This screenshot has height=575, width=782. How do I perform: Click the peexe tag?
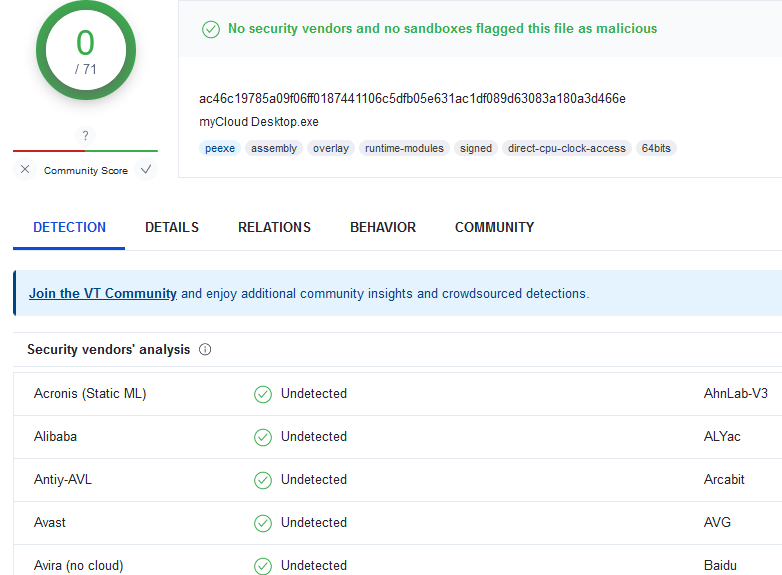click(x=220, y=148)
